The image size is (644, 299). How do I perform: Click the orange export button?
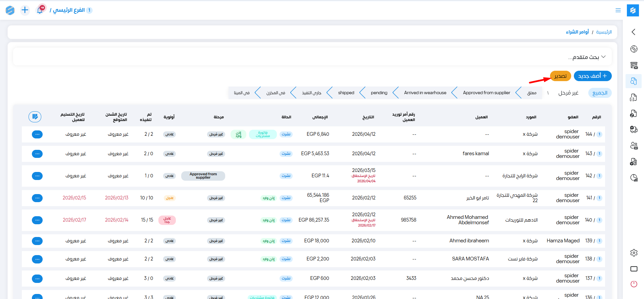[x=560, y=76]
